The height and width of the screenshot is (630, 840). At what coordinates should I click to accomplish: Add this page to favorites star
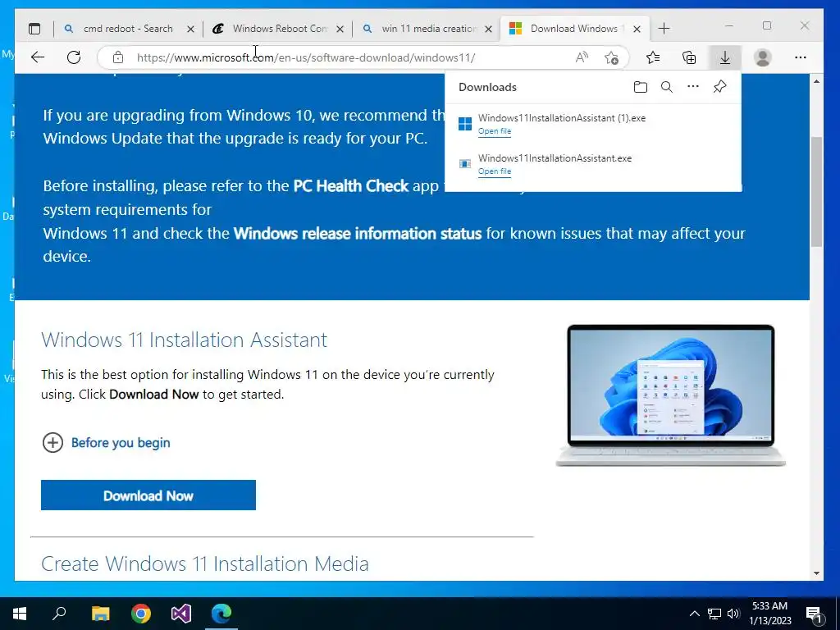(x=611, y=57)
